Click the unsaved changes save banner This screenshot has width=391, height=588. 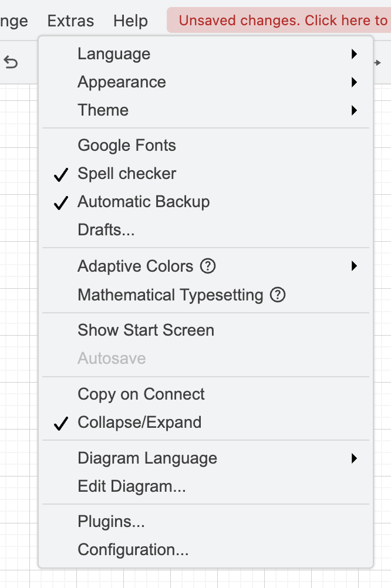click(281, 21)
